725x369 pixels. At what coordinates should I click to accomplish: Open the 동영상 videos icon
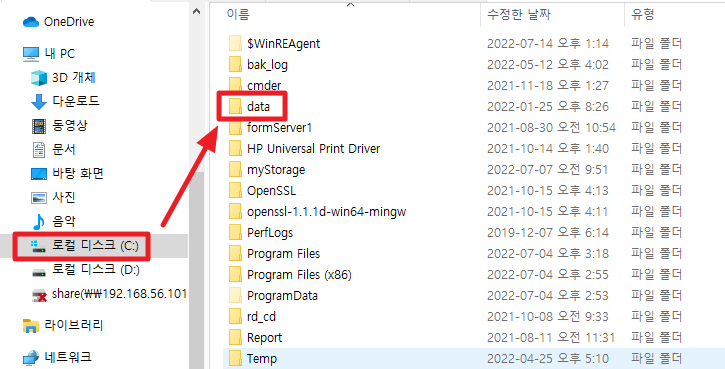(39, 126)
